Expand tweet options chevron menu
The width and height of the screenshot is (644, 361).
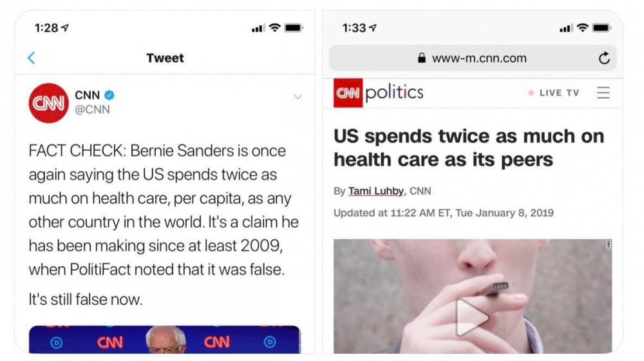[x=298, y=97]
